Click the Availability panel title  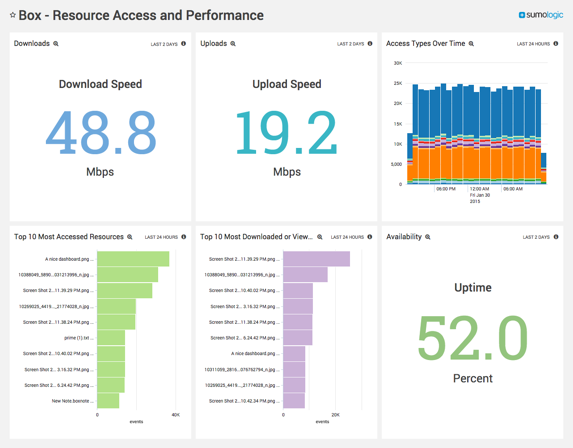pyautogui.click(x=404, y=237)
